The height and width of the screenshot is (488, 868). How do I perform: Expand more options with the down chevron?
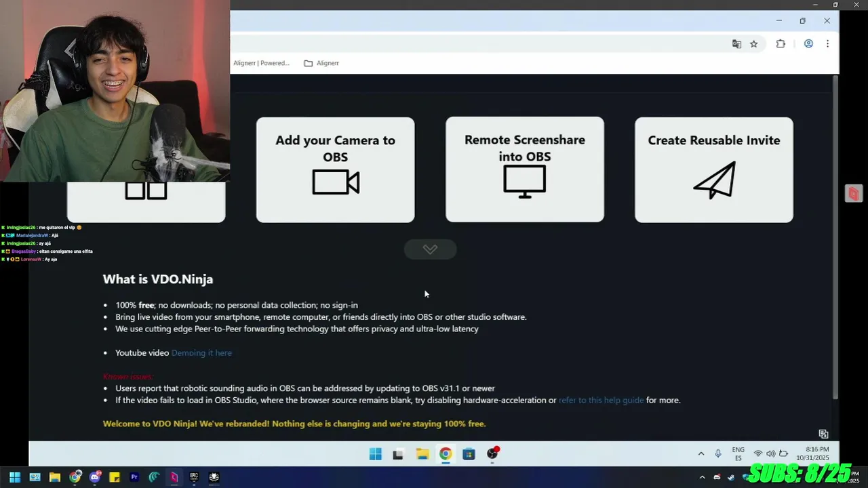(430, 249)
